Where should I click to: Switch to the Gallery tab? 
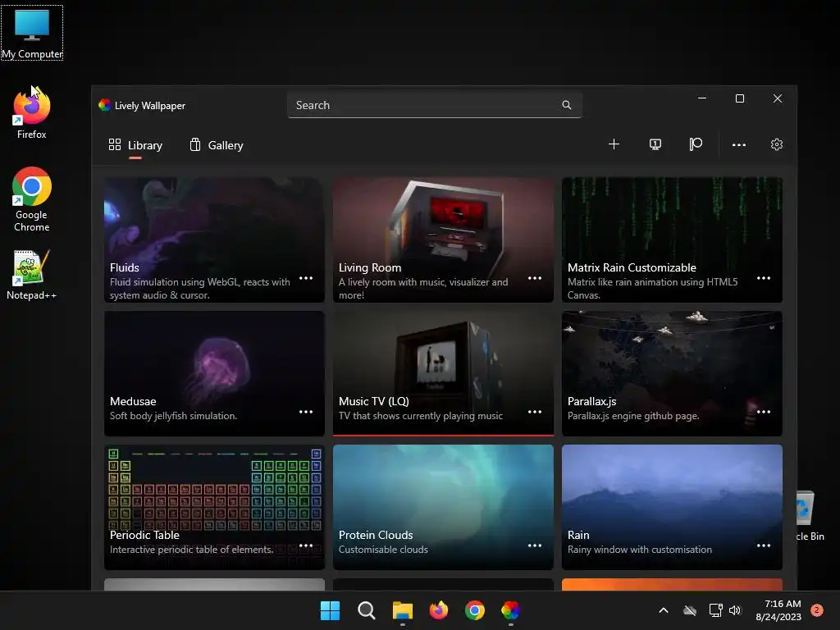pos(217,145)
